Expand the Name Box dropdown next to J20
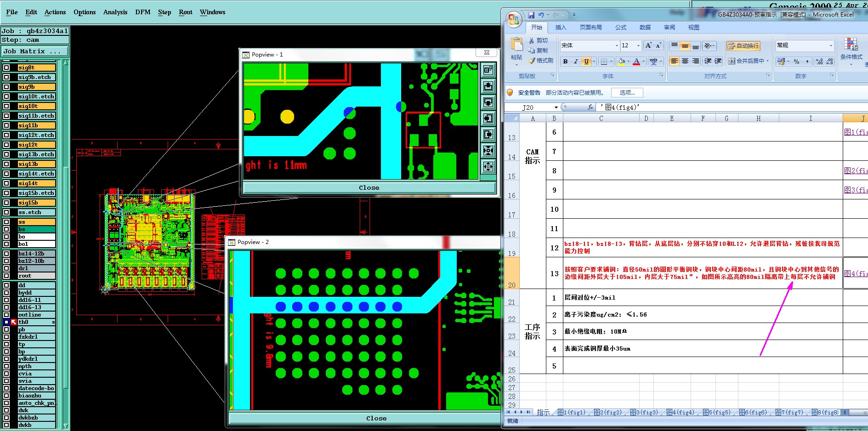The width and height of the screenshot is (868, 431). tap(556, 108)
